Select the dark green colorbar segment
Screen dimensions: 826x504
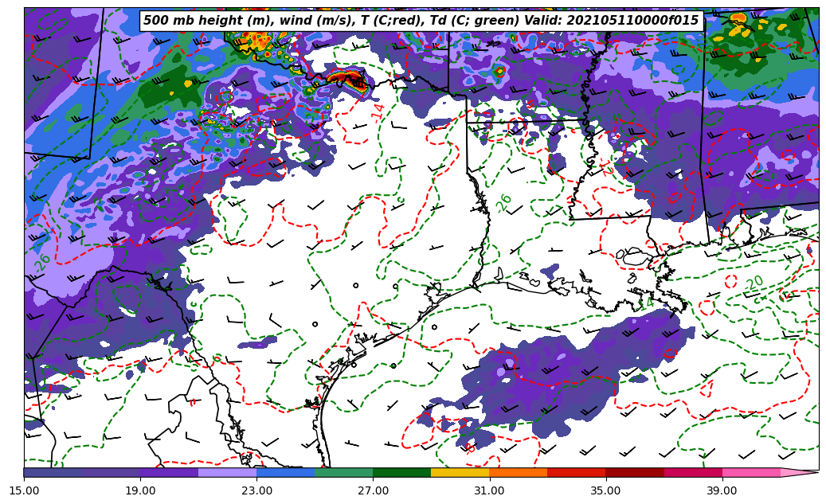(x=401, y=472)
